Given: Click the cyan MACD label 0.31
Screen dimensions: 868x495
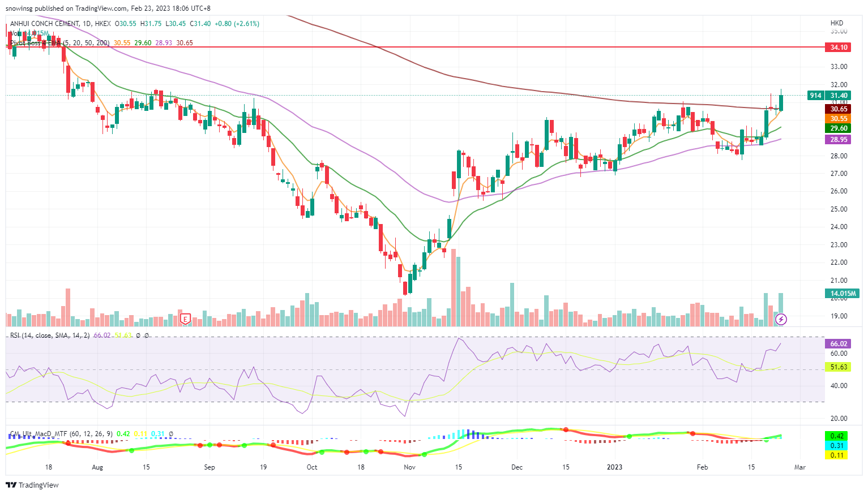Looking at the screenshot, I should coord(837,446).
